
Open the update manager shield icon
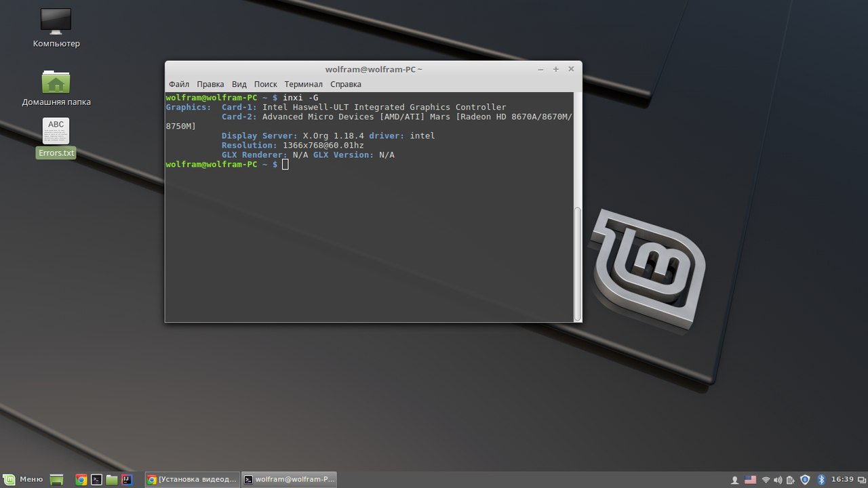[805, 480]
